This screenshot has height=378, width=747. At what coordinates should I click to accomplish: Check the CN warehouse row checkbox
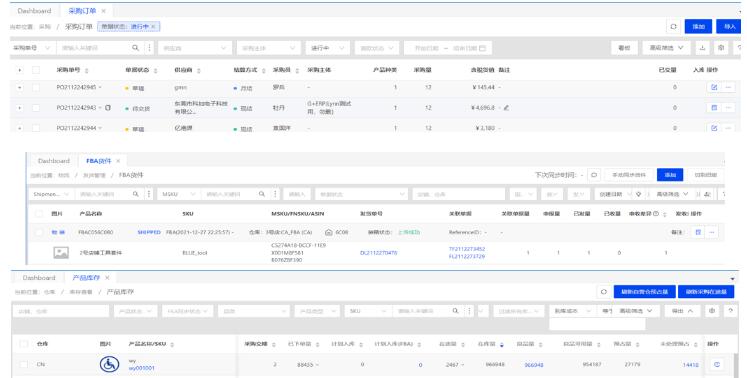[23, 364]
